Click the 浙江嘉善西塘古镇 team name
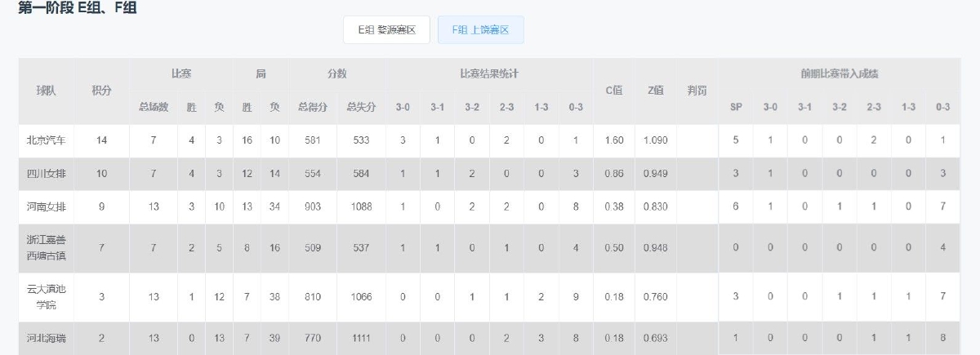Screen dimensions: 980x355 pos(46,248)
